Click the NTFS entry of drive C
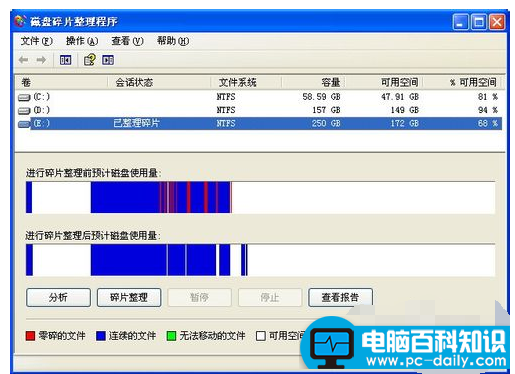Image resolution: width=515 pixels, height=374 pixels. pyautogui.click(x=226, y=97)
